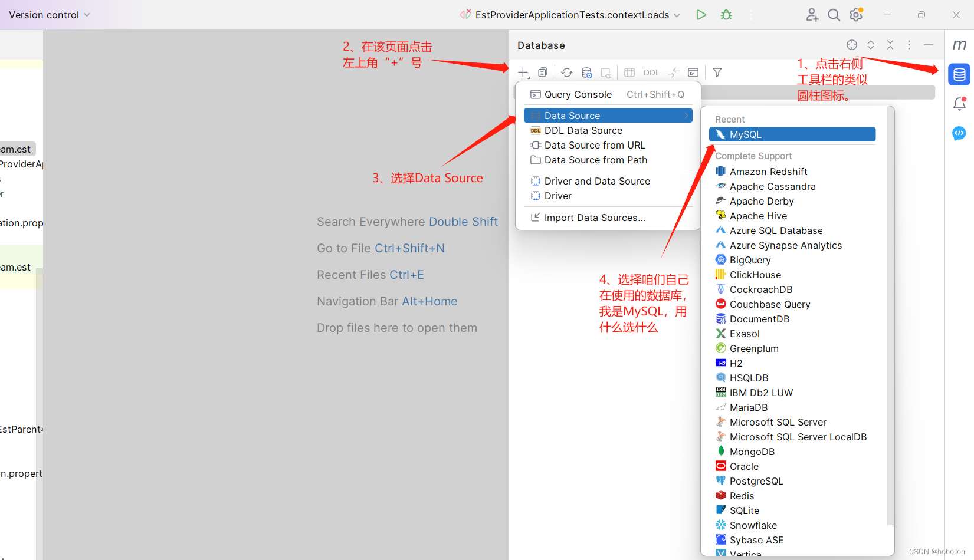Hide the Database panel with minus icon
The image size is (974, 560).
point(929,45)
